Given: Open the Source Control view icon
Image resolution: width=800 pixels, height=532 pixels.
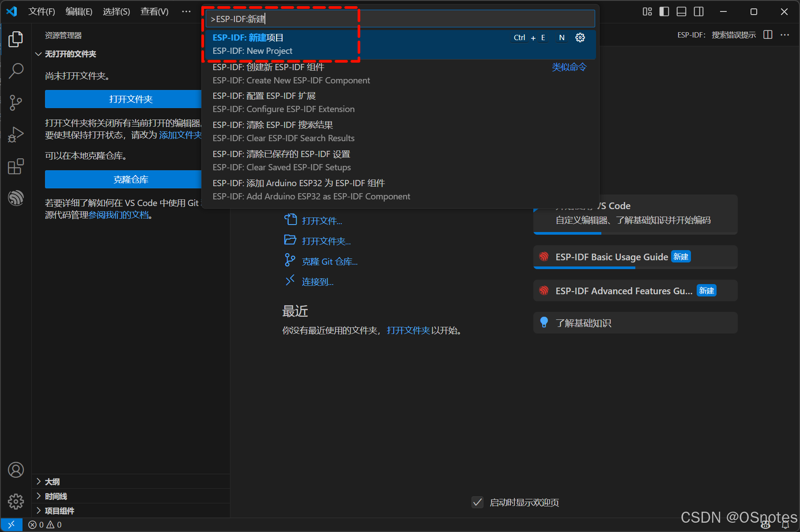Looking at the screenshot, I should click(16, 102).
